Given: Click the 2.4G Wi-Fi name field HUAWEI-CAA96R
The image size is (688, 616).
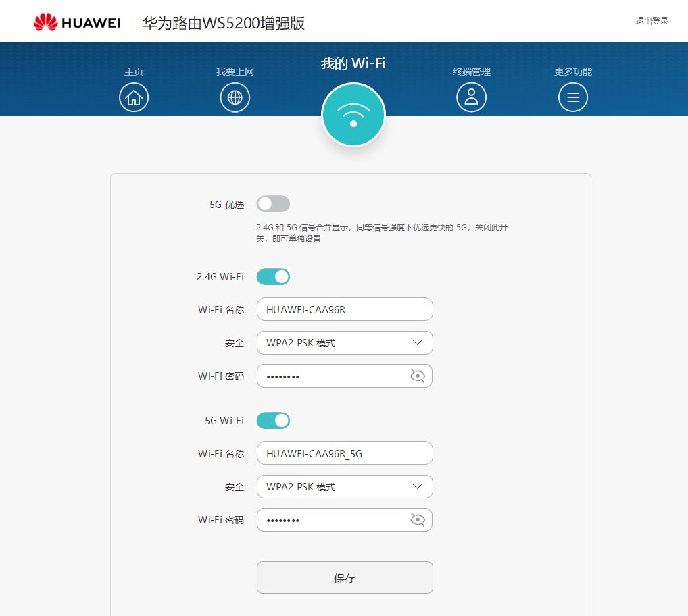Looking at the screenshot, I should [345, 309].
